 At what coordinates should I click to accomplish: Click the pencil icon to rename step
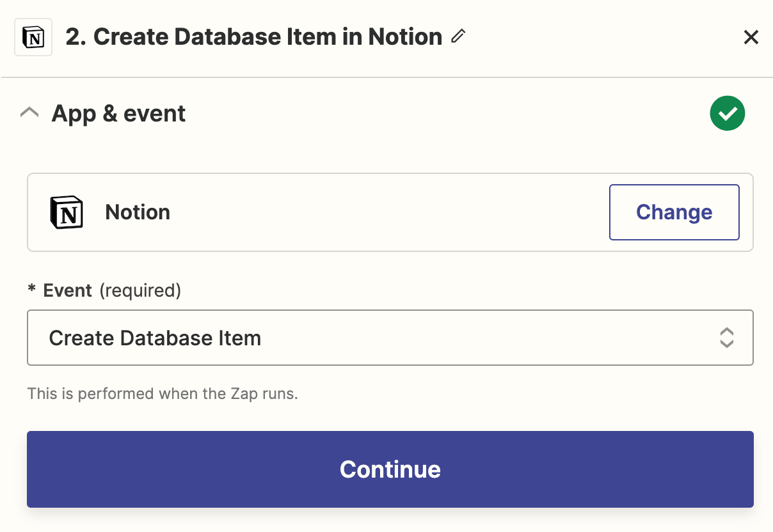point(458,36)
